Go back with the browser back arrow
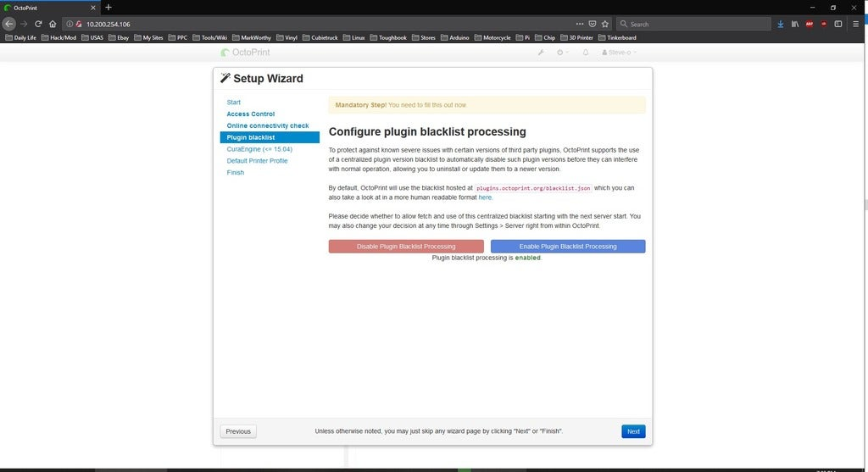 tap(8, 24)
